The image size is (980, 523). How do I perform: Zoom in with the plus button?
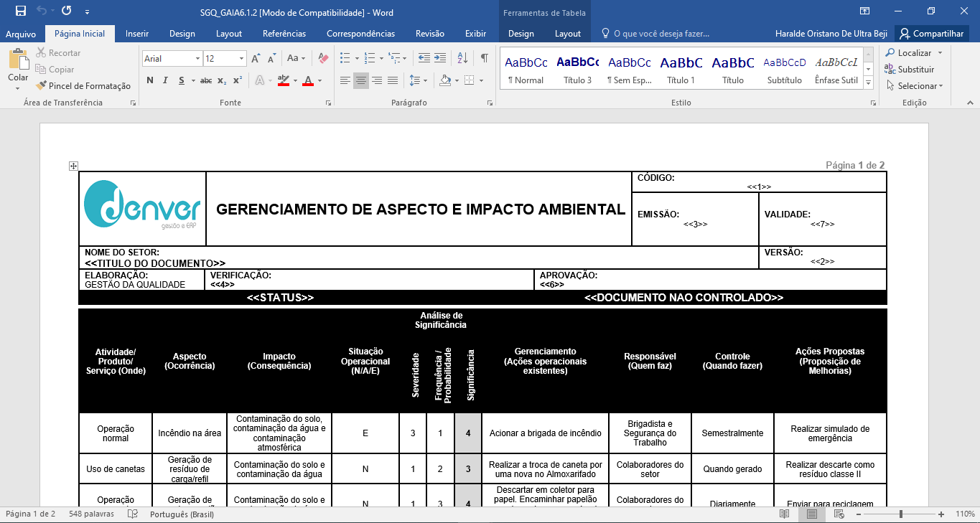941,514
